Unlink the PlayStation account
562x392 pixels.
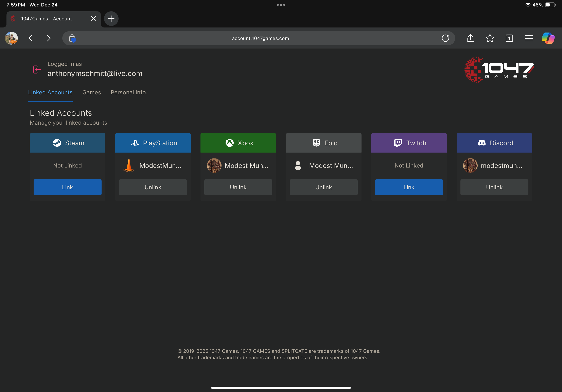tap(153, 187)
